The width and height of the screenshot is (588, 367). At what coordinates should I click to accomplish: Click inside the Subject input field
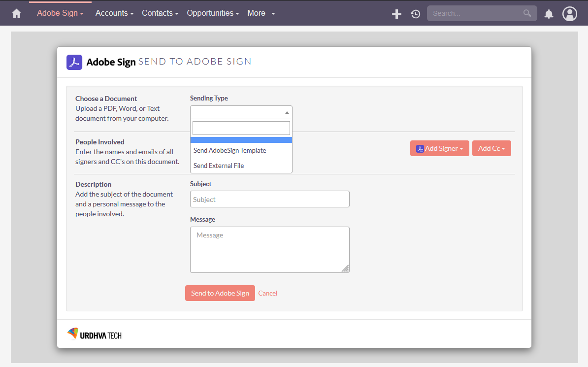click(x=270, y=199)
